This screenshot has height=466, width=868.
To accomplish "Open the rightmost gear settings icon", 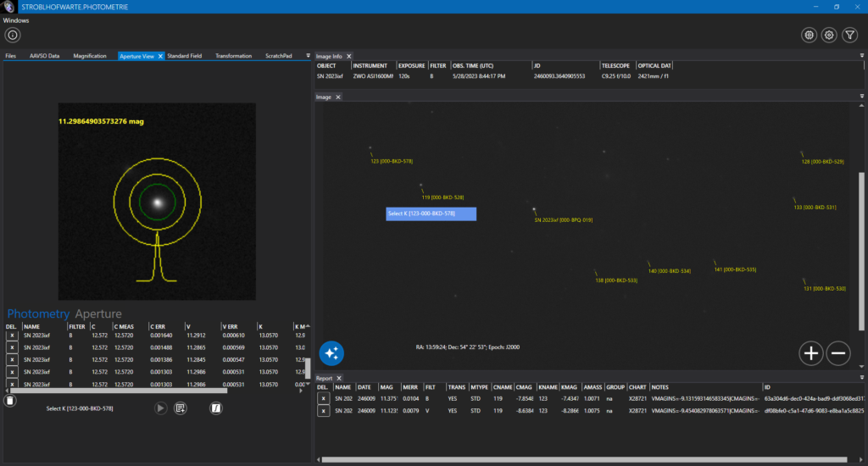I will [x=830, y=35].
